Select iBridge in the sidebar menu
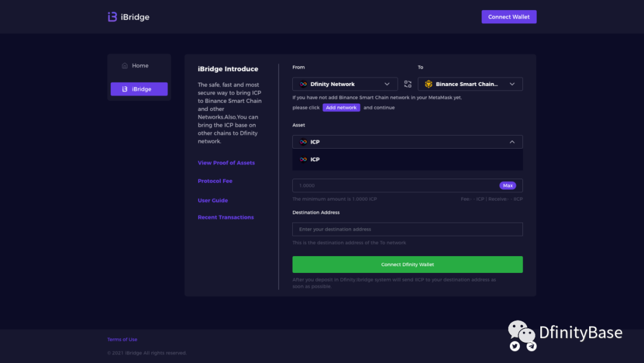644x363 pixels. [x=139, y=89]
